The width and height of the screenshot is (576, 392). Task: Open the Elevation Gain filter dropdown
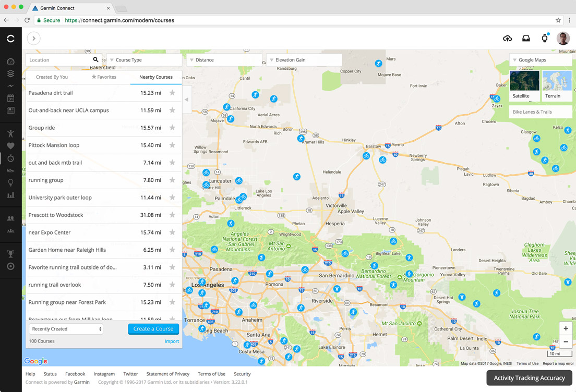point(304,60)
